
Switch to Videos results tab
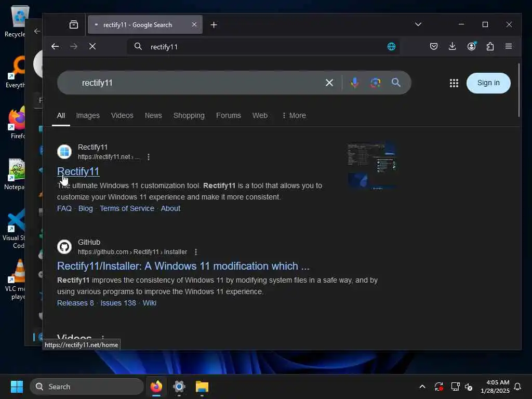(x=122, y=116)
